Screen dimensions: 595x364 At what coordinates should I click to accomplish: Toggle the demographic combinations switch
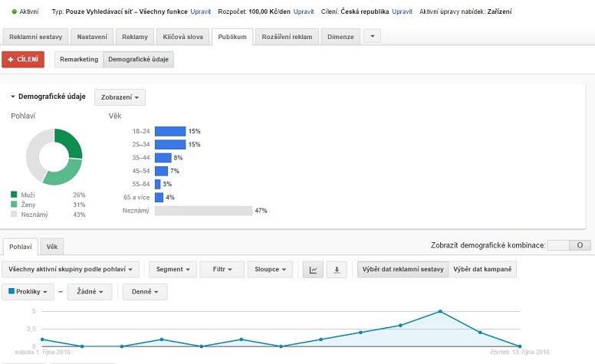click(570, 245)
